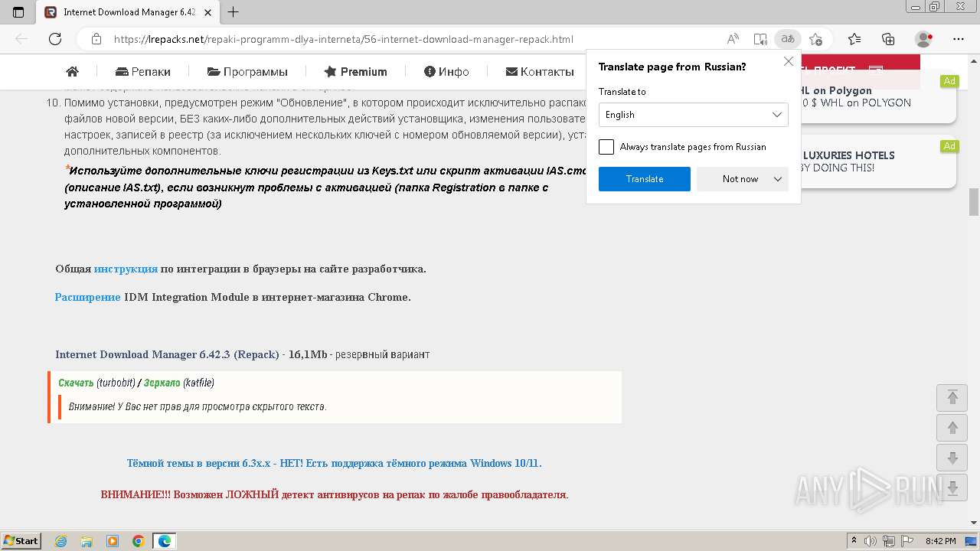Click the scroll down arrow button
Image resolution: width=980 pixels, height=551 pixels.
coord(952,458)
